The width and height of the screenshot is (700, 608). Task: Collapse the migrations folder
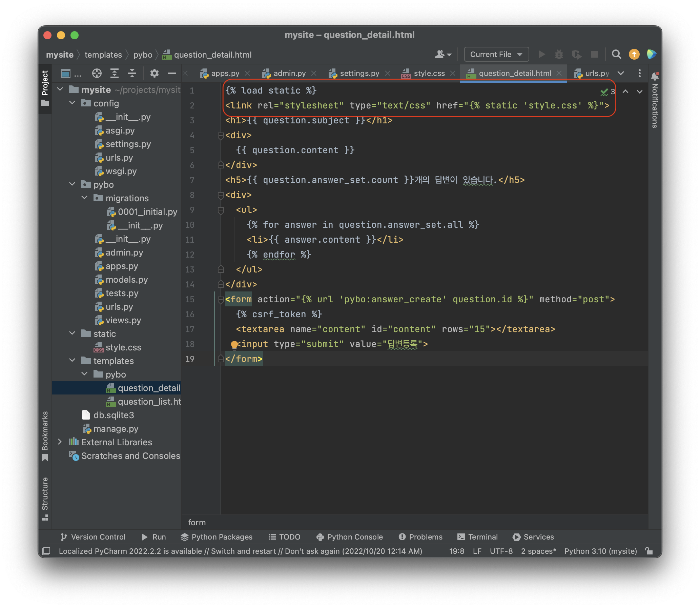pyautogui.click(x=84, y=198)
